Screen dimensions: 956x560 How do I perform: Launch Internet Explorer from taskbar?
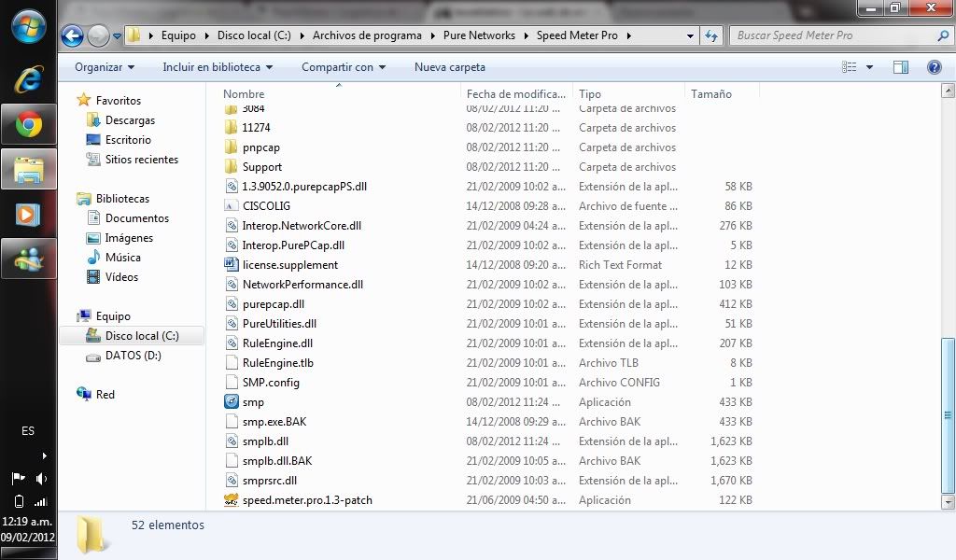click(x=28, y=79)
